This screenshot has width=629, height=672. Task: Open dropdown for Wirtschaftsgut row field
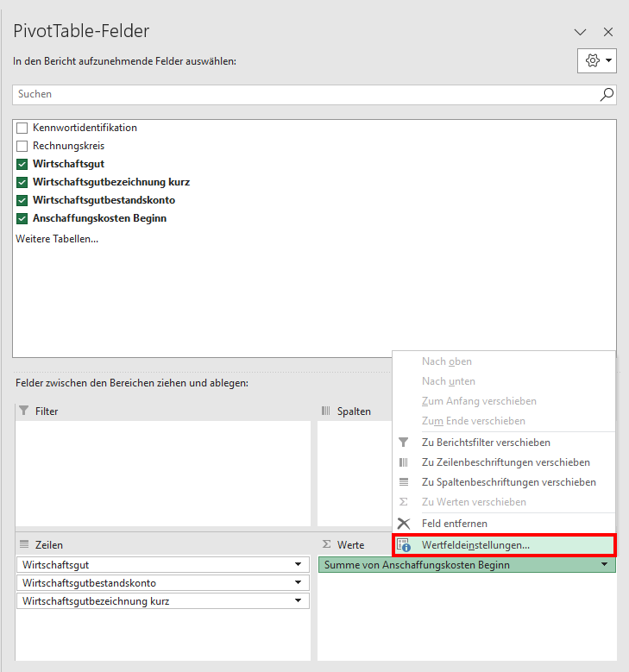pyautogui.click(x=298, y=564)
